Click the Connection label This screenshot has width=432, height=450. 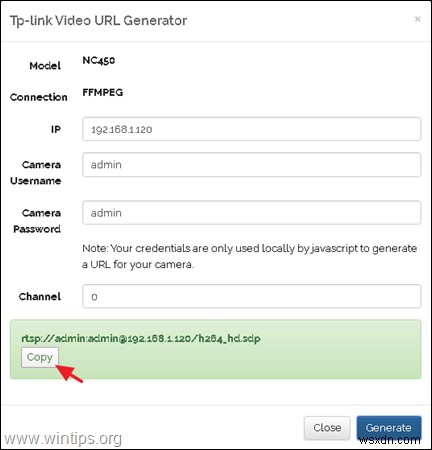point(39,97)
